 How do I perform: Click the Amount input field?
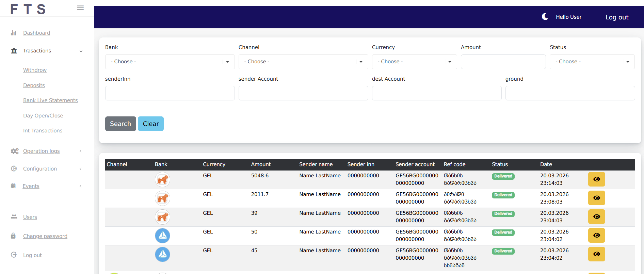click(503, 62)
